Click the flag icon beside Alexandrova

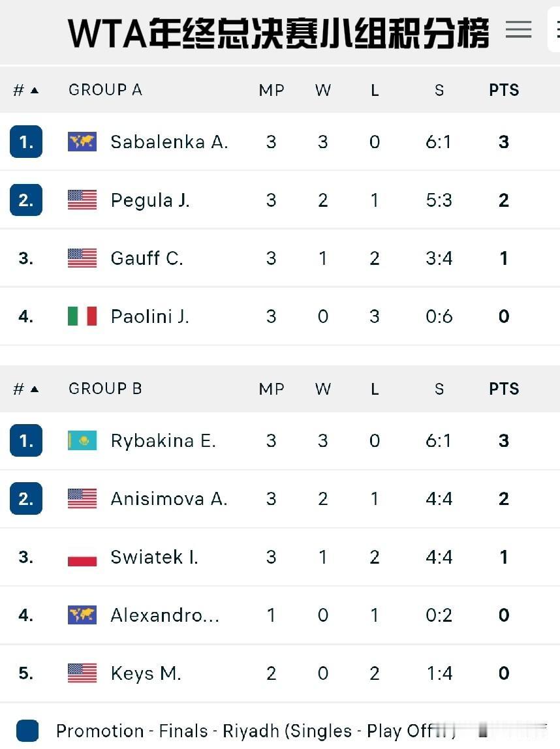pyautogui.click(x=82, y=615)
